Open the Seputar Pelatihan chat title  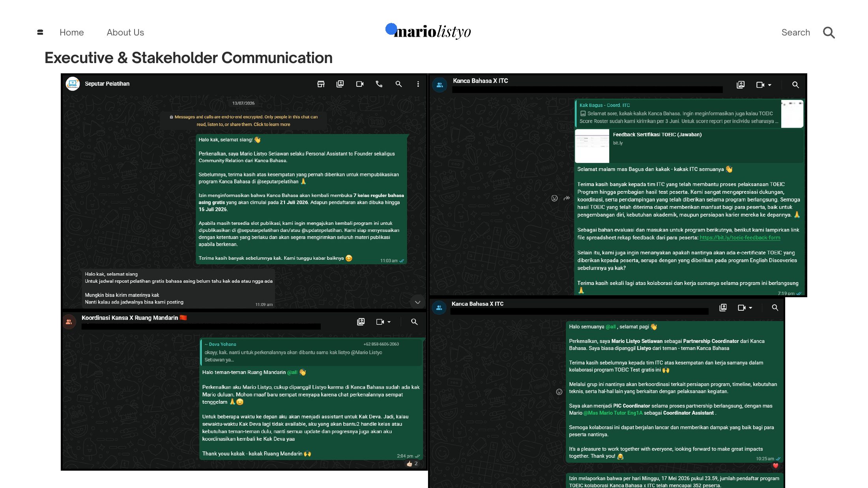click(x=107, y=84)
